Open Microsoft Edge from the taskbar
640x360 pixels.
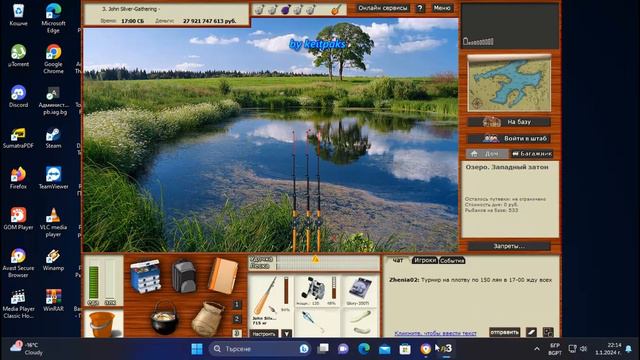click(x=364, y=349)
